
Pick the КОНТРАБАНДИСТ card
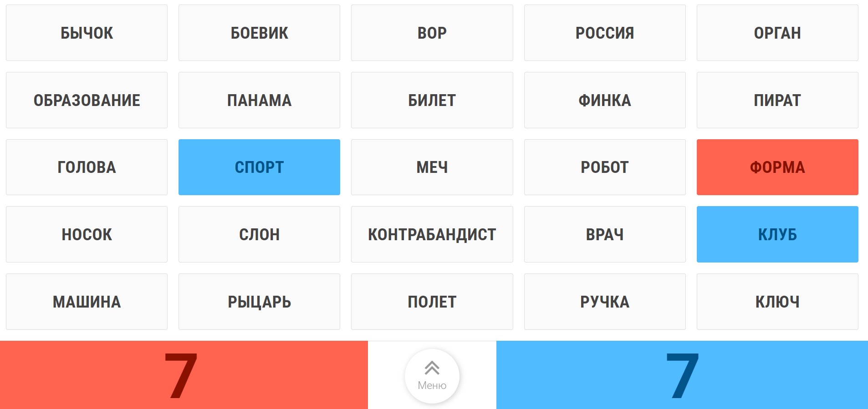click(432, 234)
